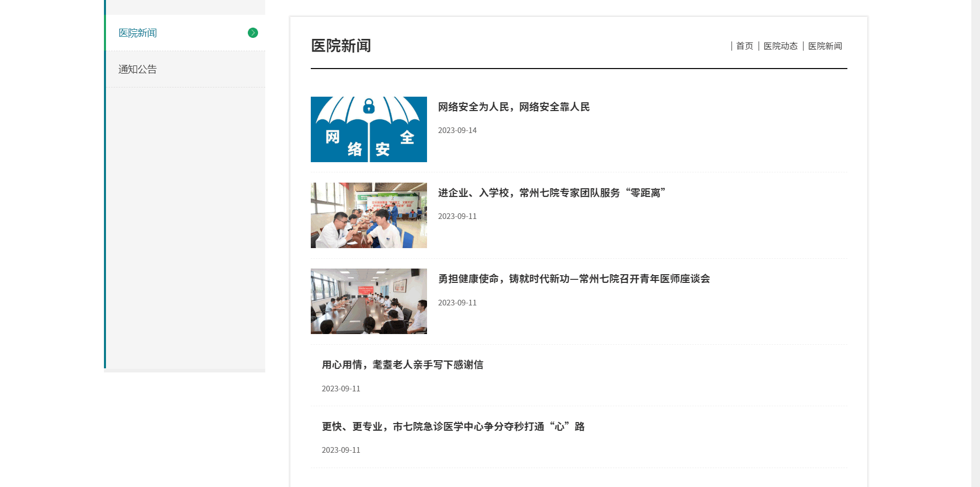
Task: Open the 勇担健康使命 young doctors symposium headline
Action: coord(573,279)
